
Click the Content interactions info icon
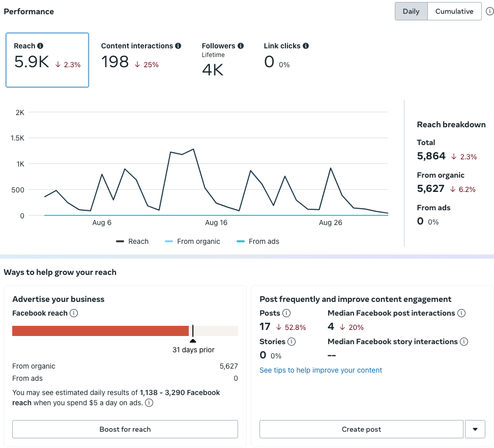(178, 46)
